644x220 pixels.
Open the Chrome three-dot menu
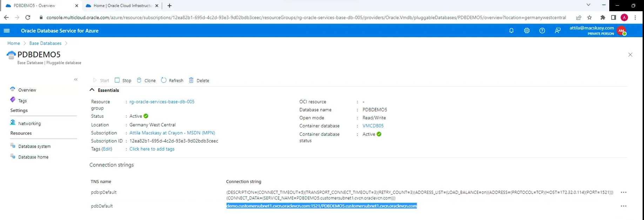click(635, 17)
